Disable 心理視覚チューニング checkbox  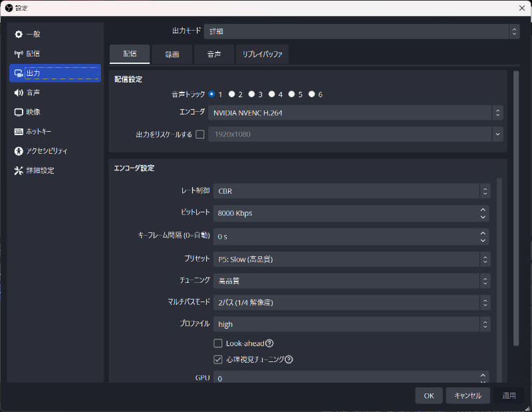pos(218,359)
